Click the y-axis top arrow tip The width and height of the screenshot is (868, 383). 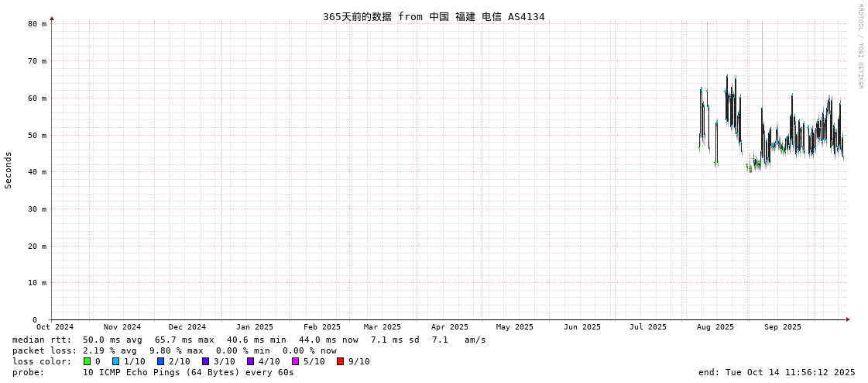(52, 18)
